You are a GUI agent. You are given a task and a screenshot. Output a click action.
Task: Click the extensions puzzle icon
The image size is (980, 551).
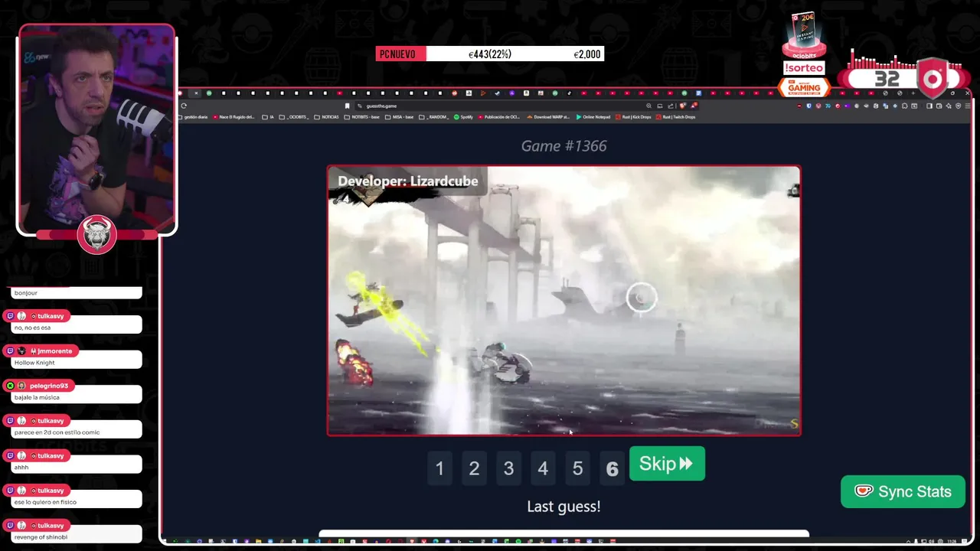click(904, 106)
